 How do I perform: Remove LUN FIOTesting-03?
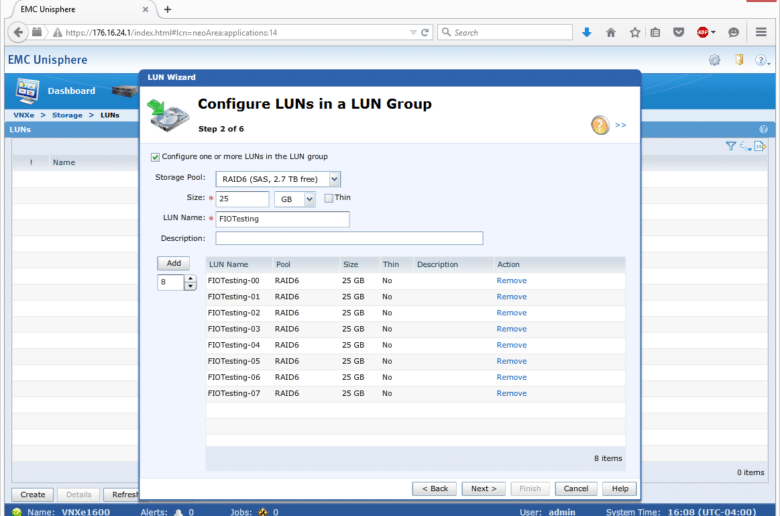511,329
